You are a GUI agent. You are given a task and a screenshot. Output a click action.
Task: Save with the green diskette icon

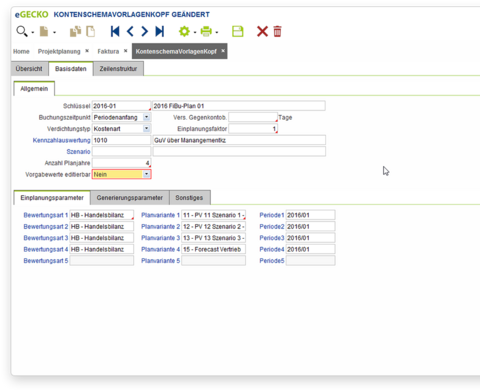tap(238, 31)
